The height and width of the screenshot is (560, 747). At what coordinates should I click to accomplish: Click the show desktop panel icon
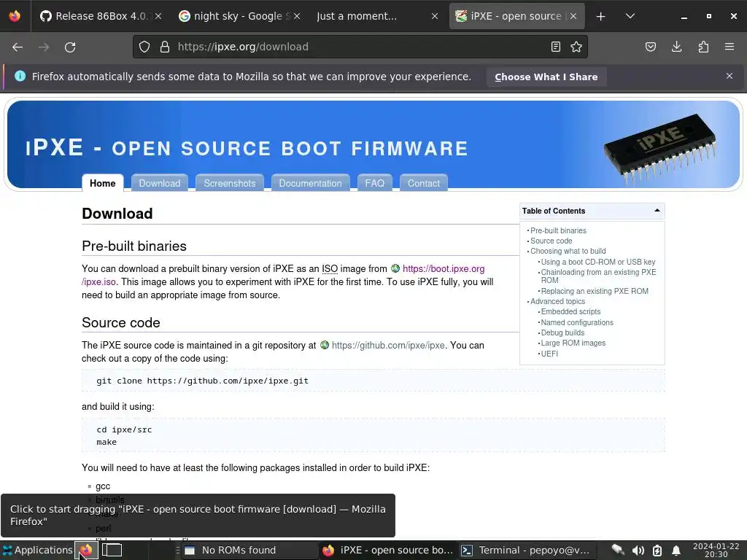click(x=112, y=550)
